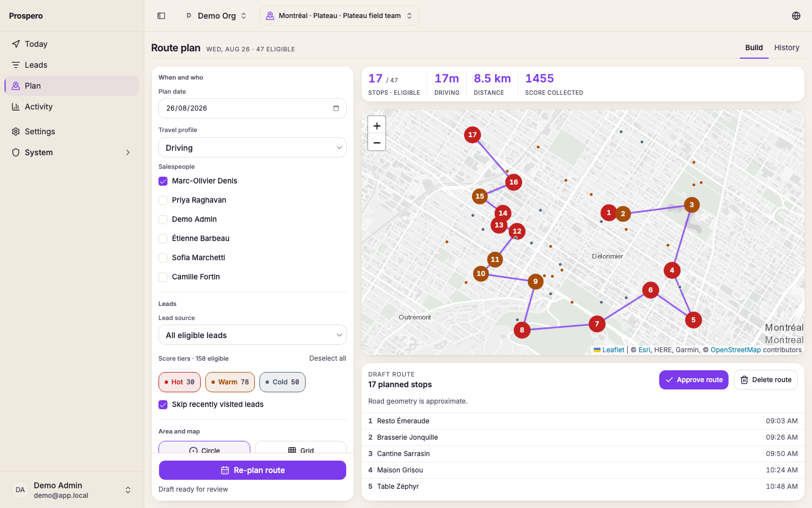The width and height of the screenshot is (812, 508).
Task: Delete the draft route
Action: (x=766, y=380)
